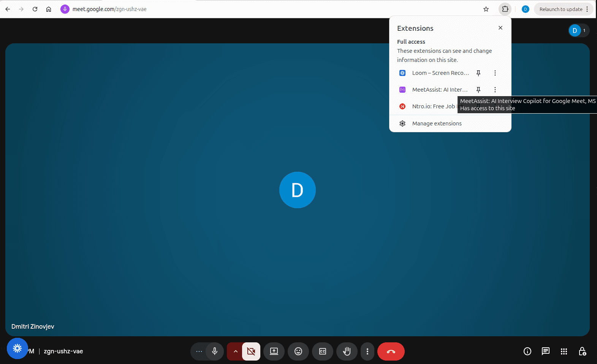Expand video settings with the up chevron
This screenshot has width=597, height=364.
tap(235, 351)
